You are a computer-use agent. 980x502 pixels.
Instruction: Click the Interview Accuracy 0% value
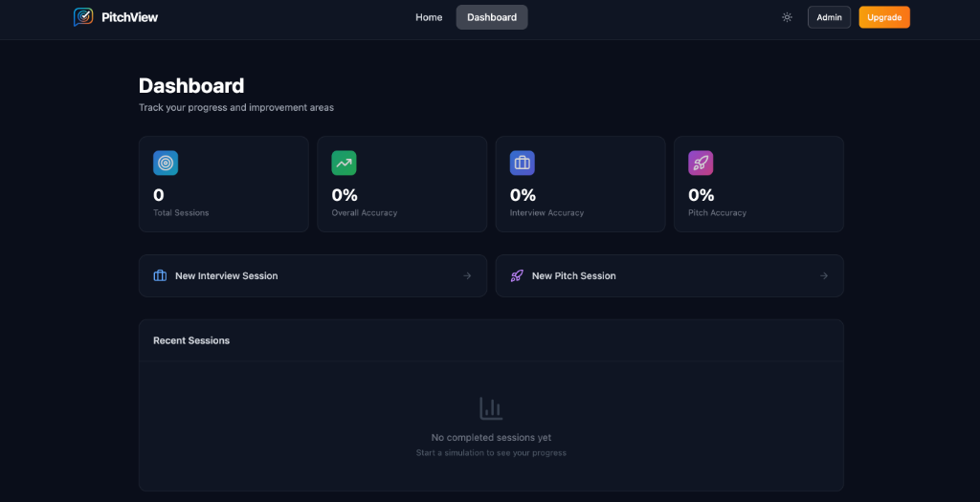(523, 195)
